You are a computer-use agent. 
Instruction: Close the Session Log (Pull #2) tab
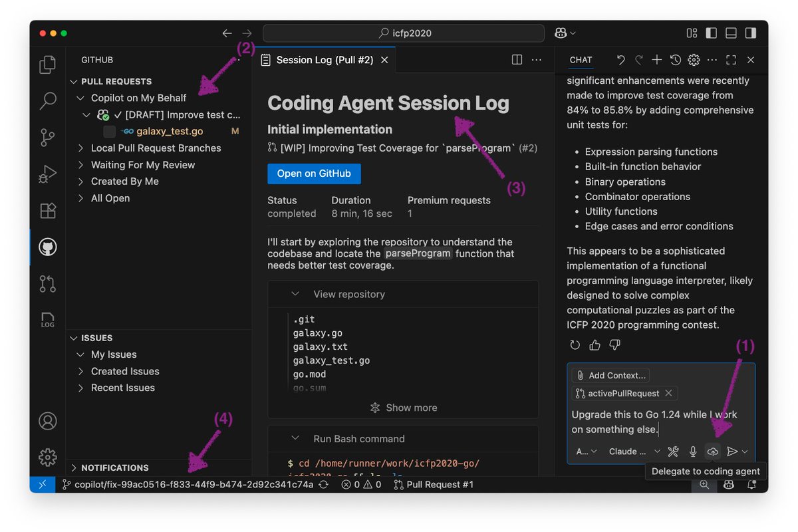(384, 60)
